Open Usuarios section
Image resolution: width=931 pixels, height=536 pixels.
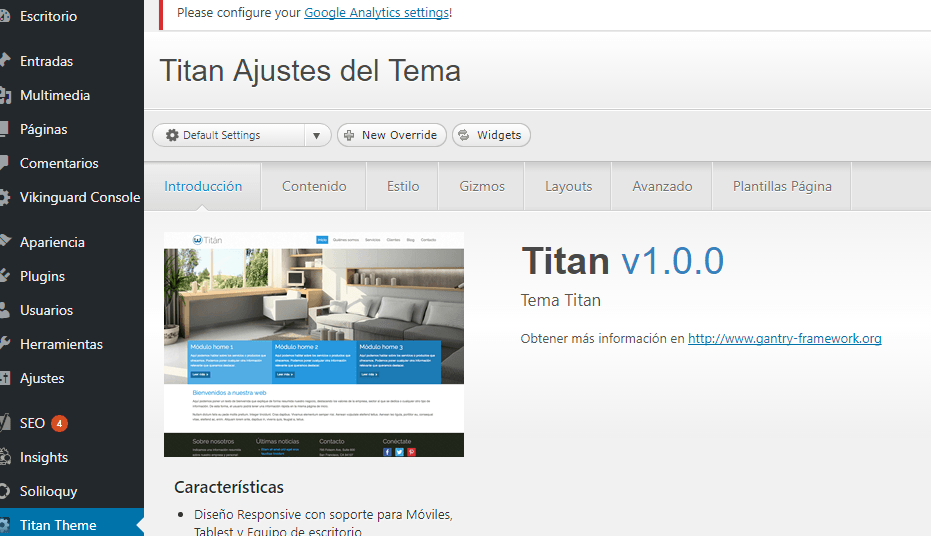pos(46,310)
